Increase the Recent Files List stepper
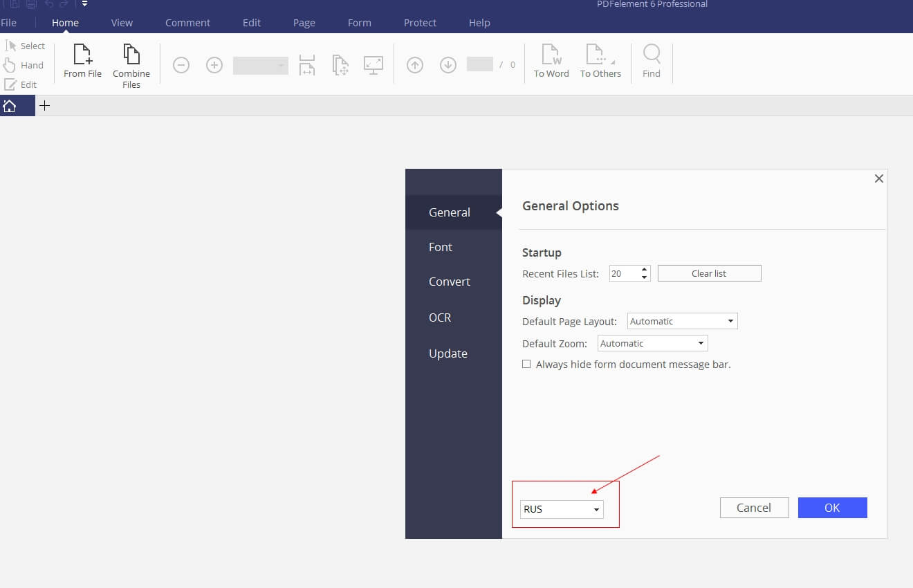 645,270
